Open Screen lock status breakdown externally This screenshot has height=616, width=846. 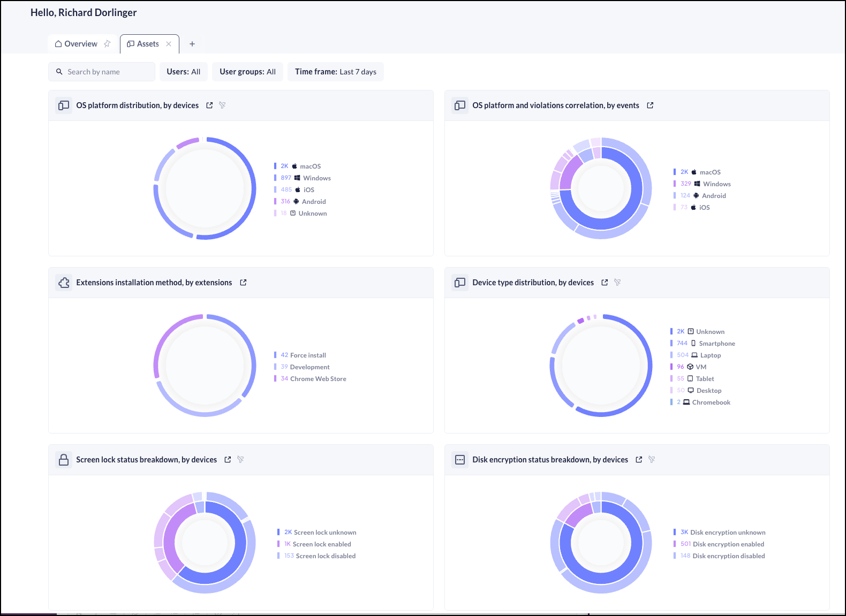(x=228, y=460)
